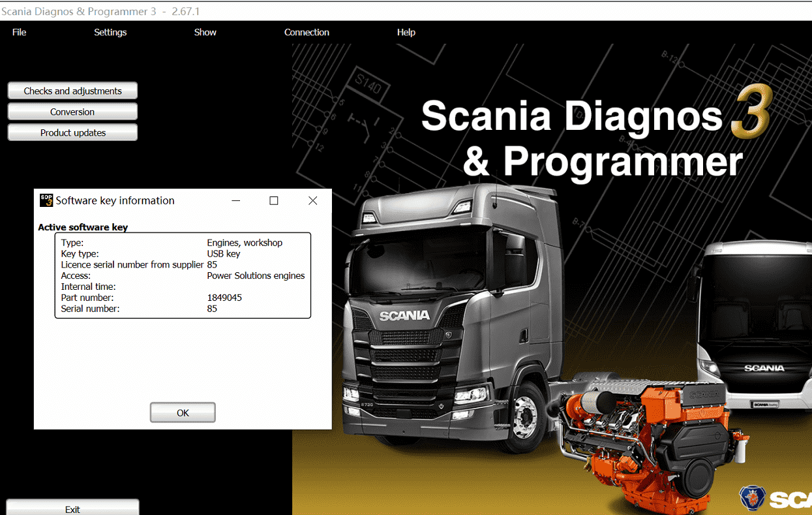Click the SDP3 icon in dialog title bar
The width and height of the screenshot is (812, 515).
point(46,200)
